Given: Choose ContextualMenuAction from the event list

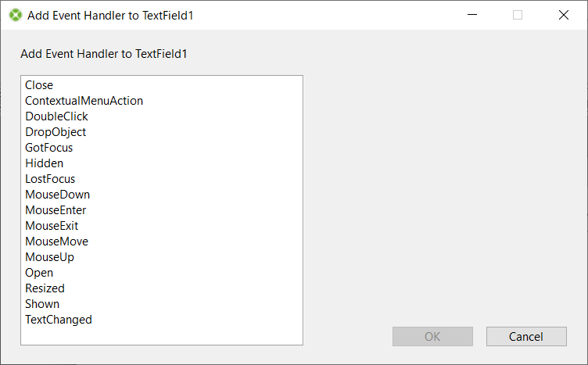Looking at the screenshot, I should 84,101.
